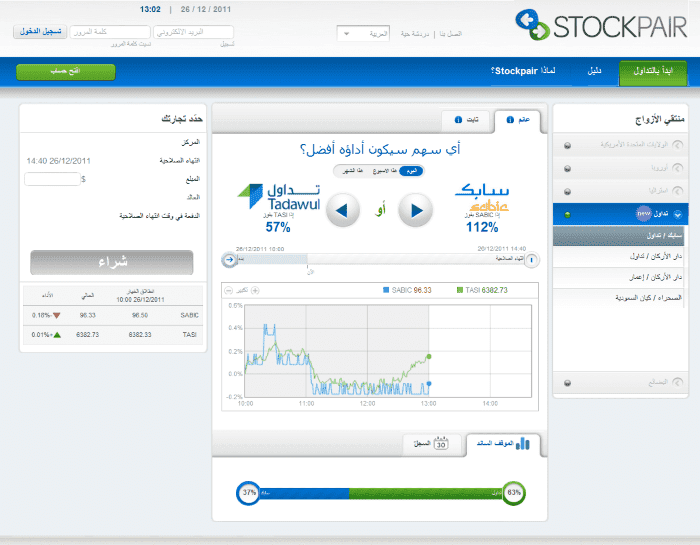
Task: Click the 37% blue sentiment circle
Action: point(248,493)
